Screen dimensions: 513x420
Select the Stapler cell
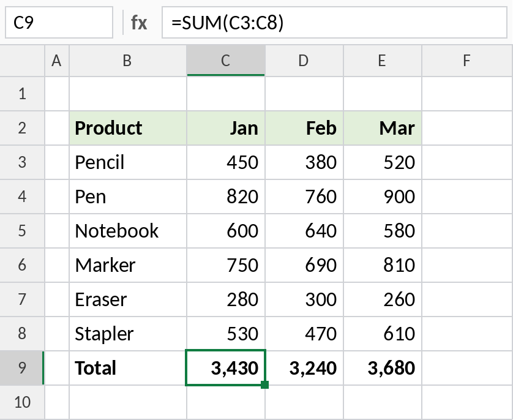click(127, 334)
